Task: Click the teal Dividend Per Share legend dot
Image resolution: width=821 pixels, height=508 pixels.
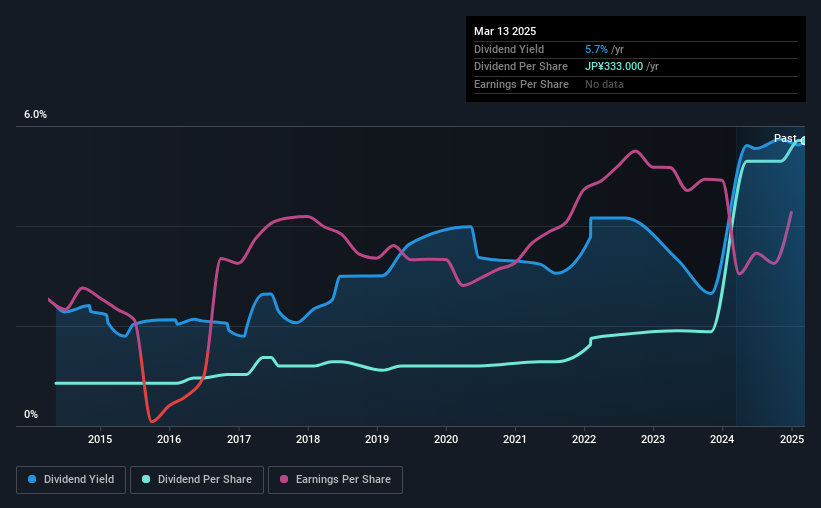Action: pos(146,479)
